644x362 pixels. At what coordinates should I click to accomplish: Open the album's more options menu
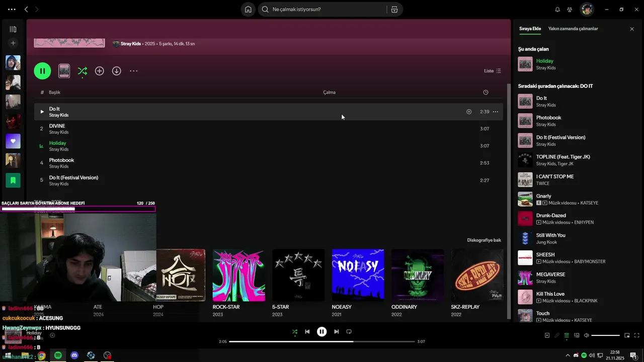[x=133, y=71]
